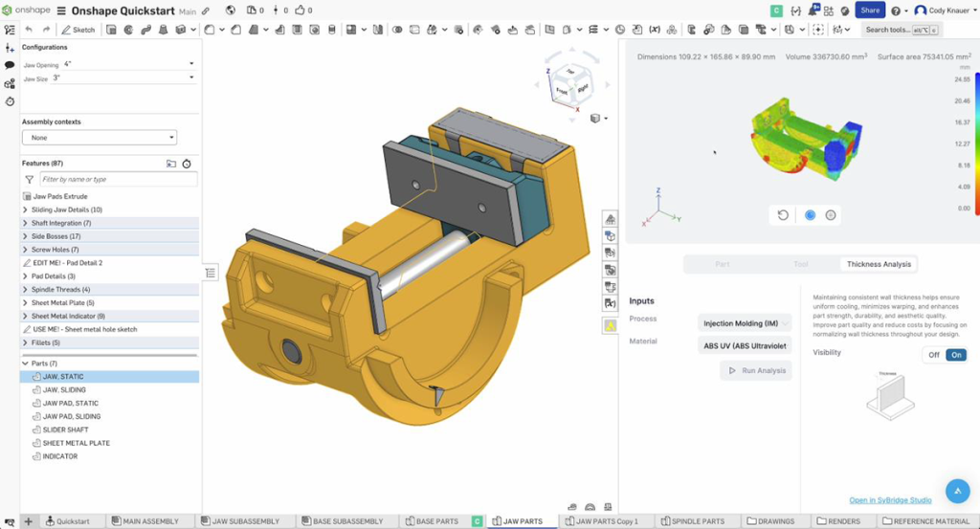Open the App Store grid icon
This screenshot has height=529, width=980.
829,11
